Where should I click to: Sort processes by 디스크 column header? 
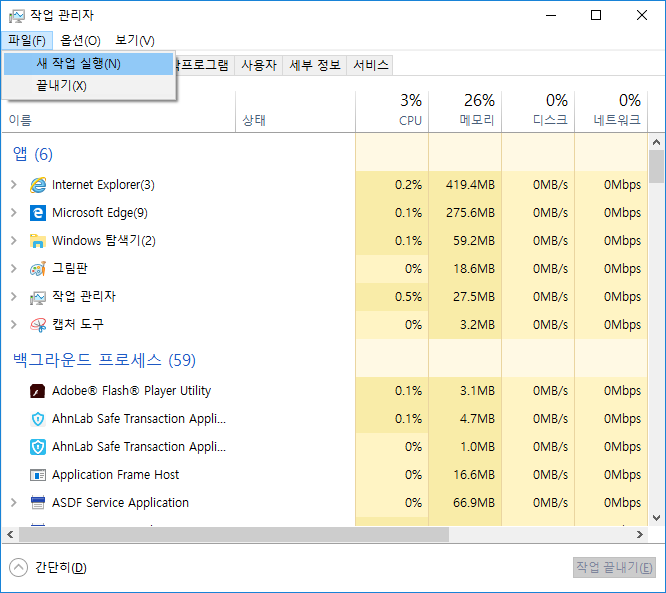click(x=538, y=112)
